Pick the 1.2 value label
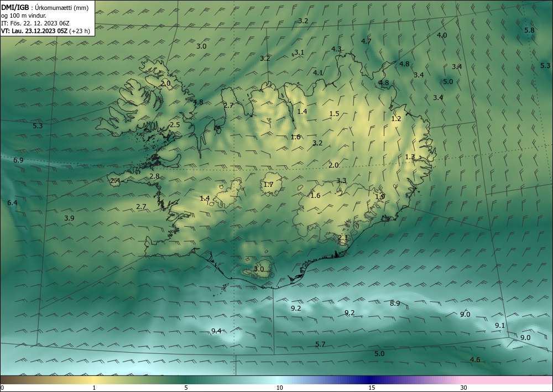Viewport: 553px width, 392px height. click(x=396, y=119)
